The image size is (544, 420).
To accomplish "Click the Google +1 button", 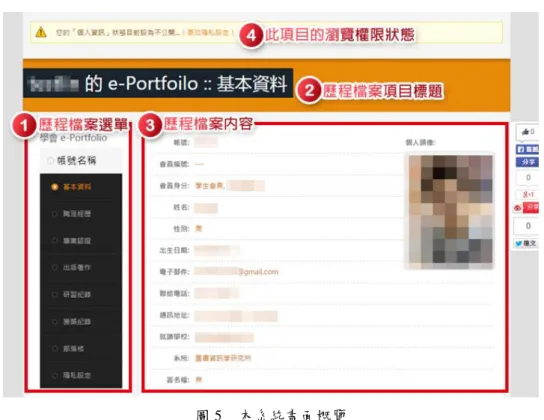I will click(x=528, y=195).
